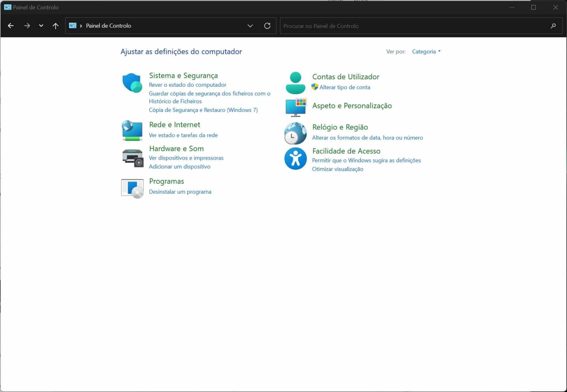Click the up-level arrow navigation button
The image size is (567, 392).
(55, 26)
